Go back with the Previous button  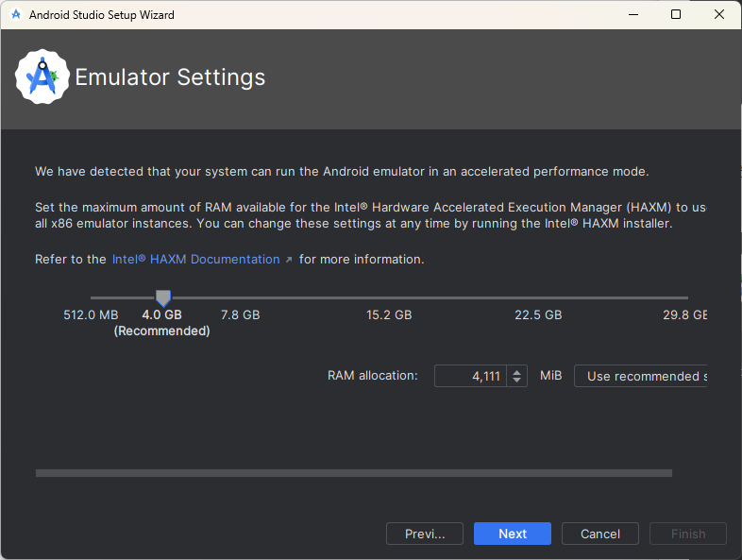tap(425, 534)
